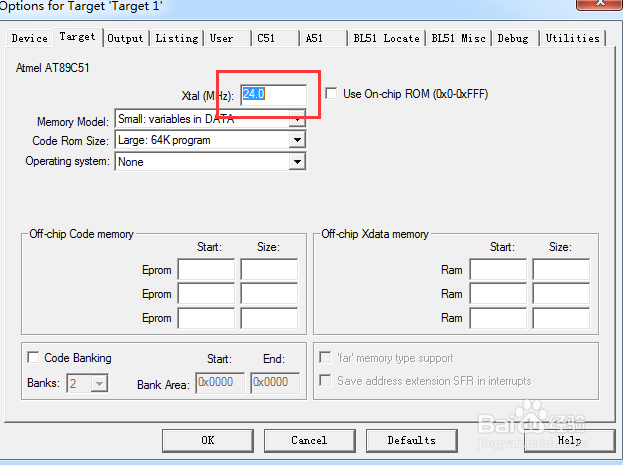The height and width of the screenshot is (465, 623).
Task: Click third Eprom Size field
Action: (269, 318)
